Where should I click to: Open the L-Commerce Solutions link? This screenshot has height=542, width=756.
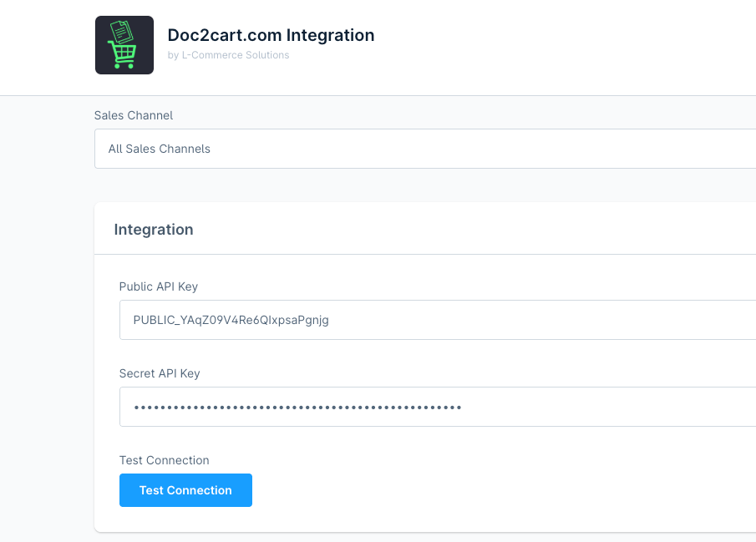click(x=236, y=55)
